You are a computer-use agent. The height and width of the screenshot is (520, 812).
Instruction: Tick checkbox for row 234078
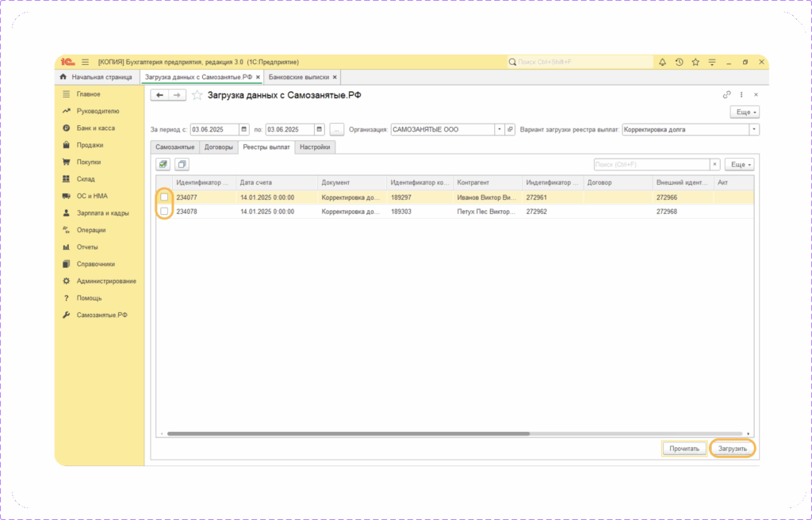click(x=164, y=212)
